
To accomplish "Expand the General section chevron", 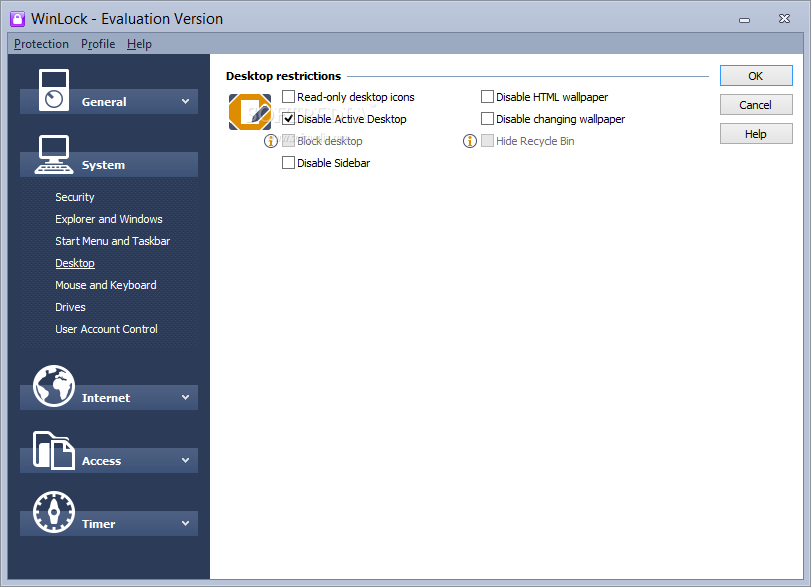I will 186,101.
